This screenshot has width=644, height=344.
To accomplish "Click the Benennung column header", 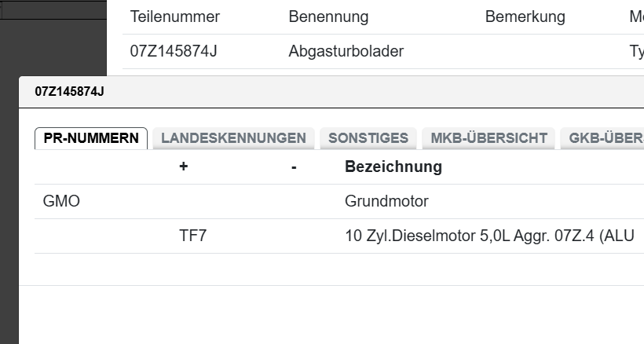I will [328, 17].
